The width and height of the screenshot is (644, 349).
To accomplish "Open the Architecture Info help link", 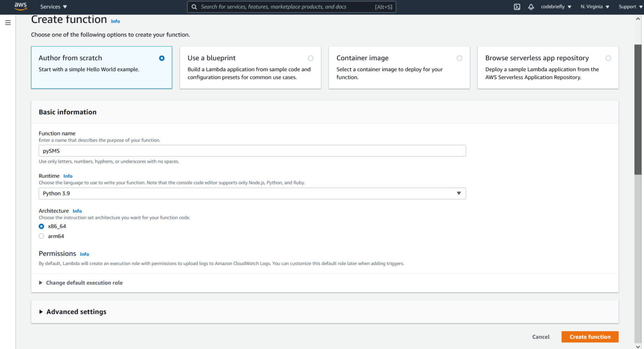I will (77, 211).
